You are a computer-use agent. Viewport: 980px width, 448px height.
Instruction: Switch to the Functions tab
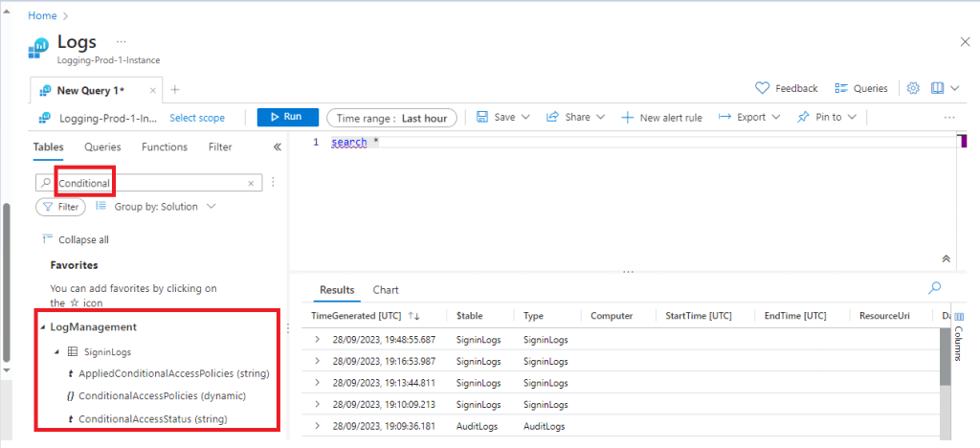point(165,147)
